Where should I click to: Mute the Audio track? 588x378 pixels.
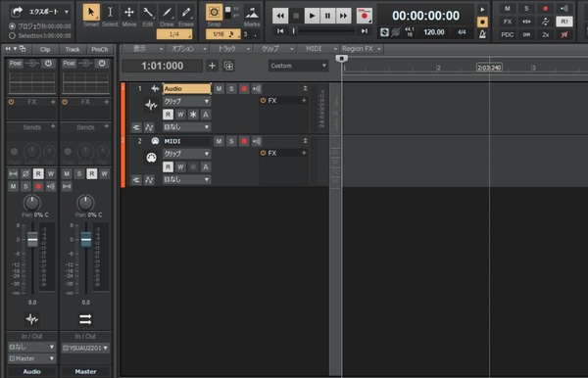tap(219, 89)
